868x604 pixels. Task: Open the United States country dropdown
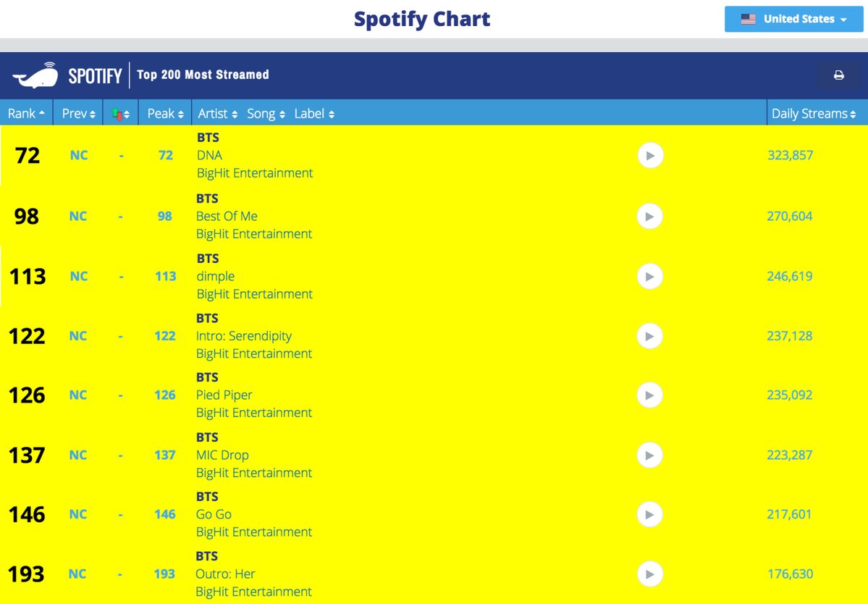click(x=794, y=19)
